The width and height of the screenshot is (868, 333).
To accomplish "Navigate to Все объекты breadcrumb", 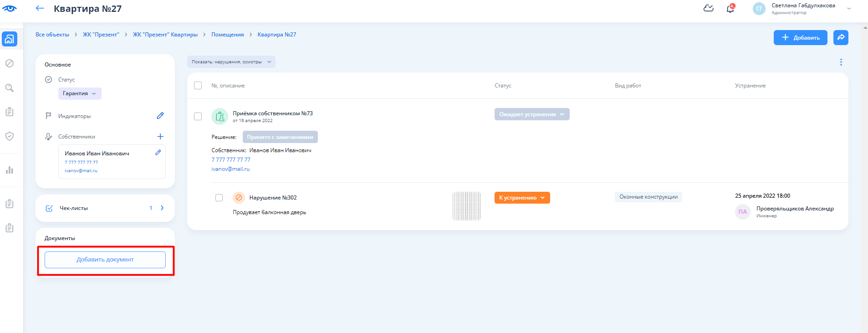I will pyautogui.click(x=52, y=35).
